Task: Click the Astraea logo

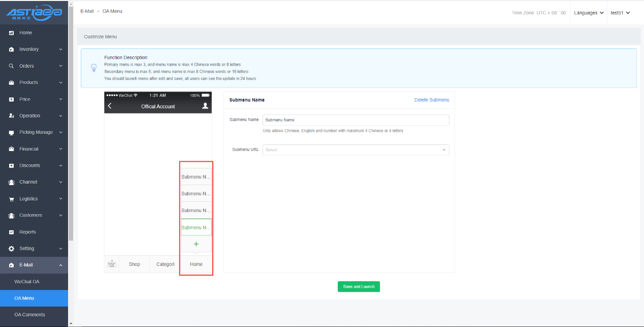Action: (34, 13)
